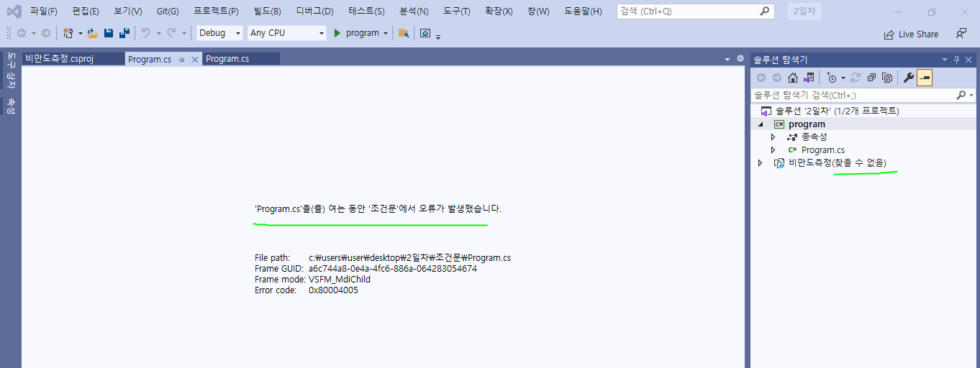Open the 파일(F) menu
This screenshot has height=368, width=980.
tap(44, 11)
